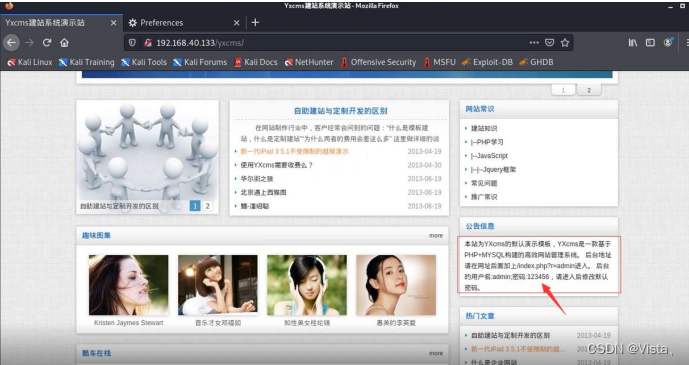Open the 酷车在线 section title
This screenshot has width=689, height=365.
tap(96, 353)
